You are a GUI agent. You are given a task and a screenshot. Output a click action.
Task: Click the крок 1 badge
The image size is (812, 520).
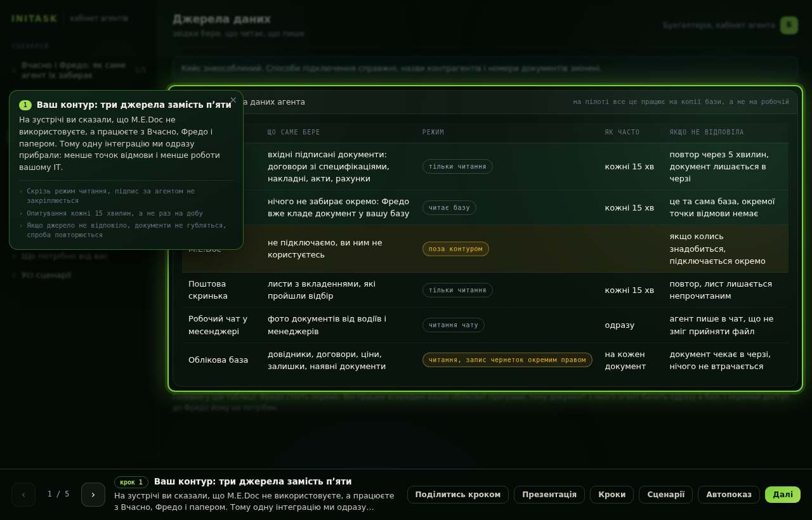click(131, 482)
